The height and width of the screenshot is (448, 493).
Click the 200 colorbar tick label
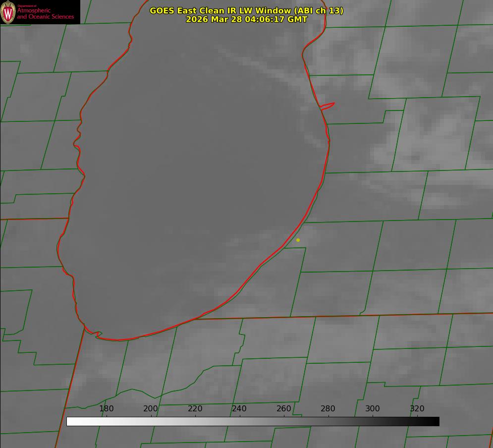point(151,409)
